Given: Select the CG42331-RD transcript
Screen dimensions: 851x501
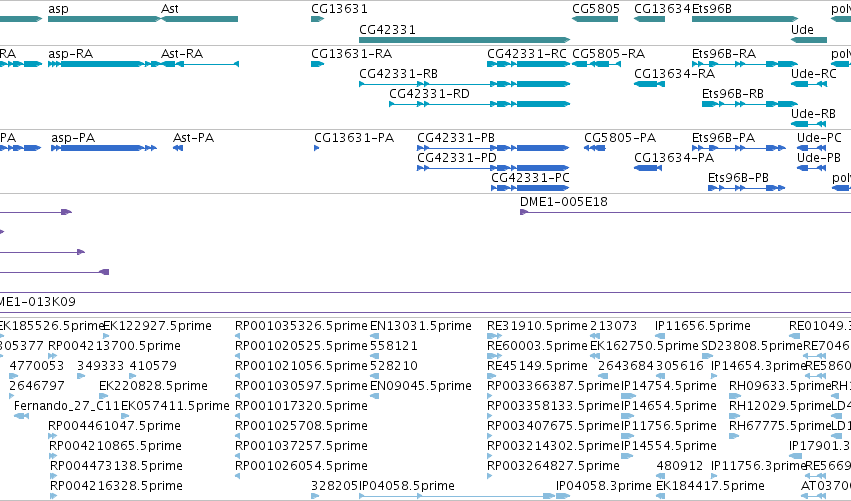Looking at the screenshot, I should (x=480, y=104).
